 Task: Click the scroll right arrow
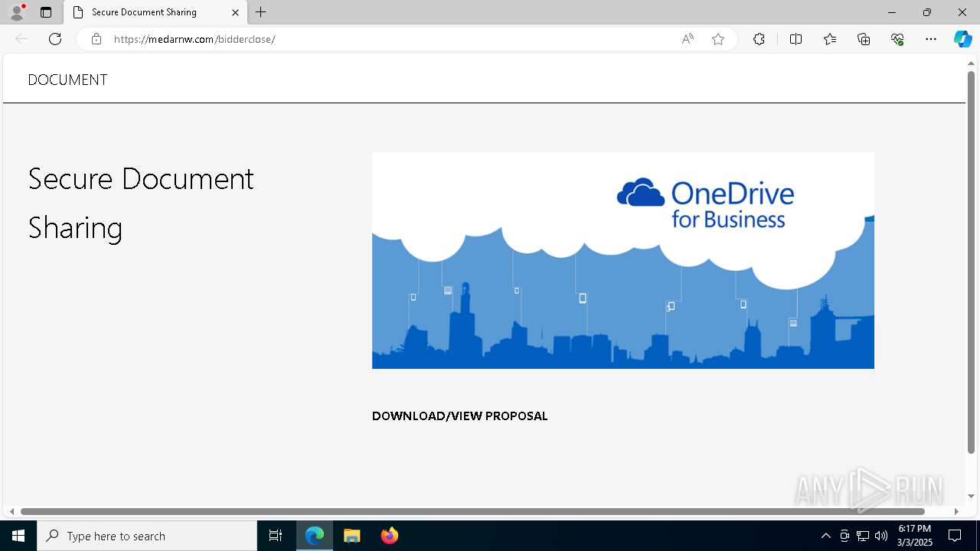956,511
